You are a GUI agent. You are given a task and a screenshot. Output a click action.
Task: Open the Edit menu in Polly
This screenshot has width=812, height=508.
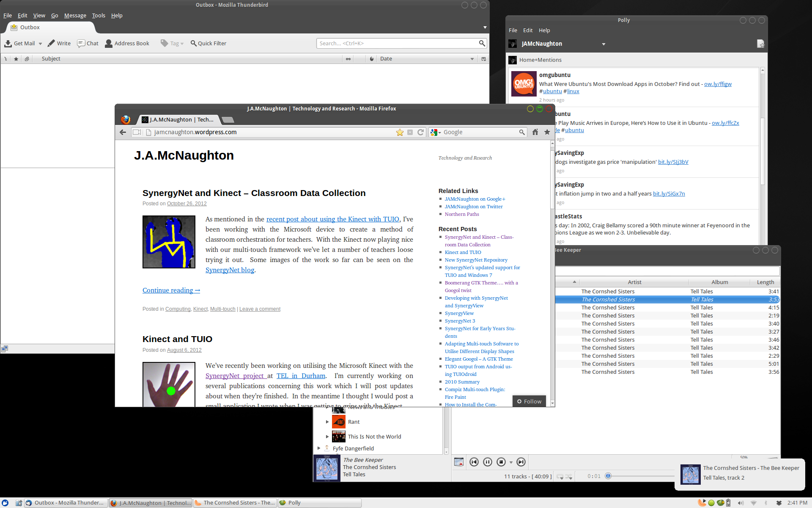[x=527, y=30]
